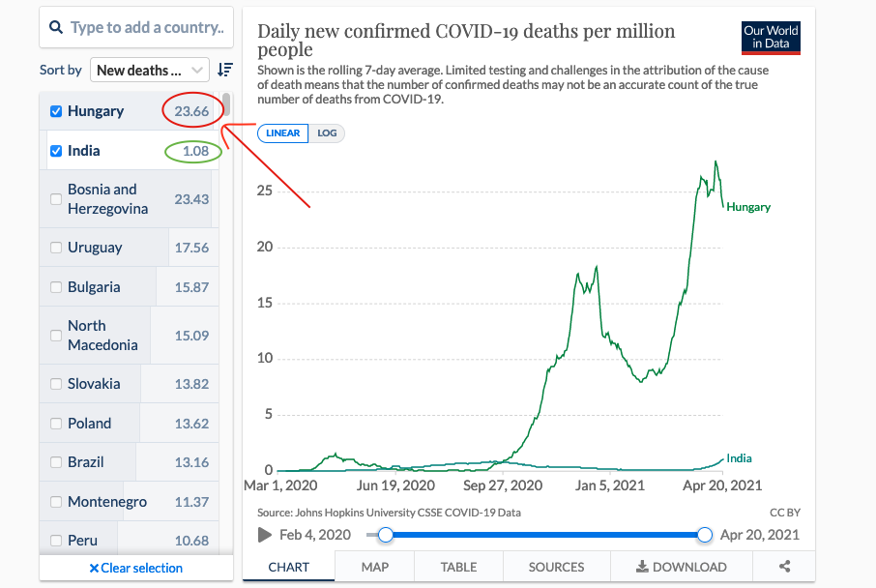The width and height of the screenshot is (876, 588).
Task: Switch to the MAP tab
Action: 375,567
